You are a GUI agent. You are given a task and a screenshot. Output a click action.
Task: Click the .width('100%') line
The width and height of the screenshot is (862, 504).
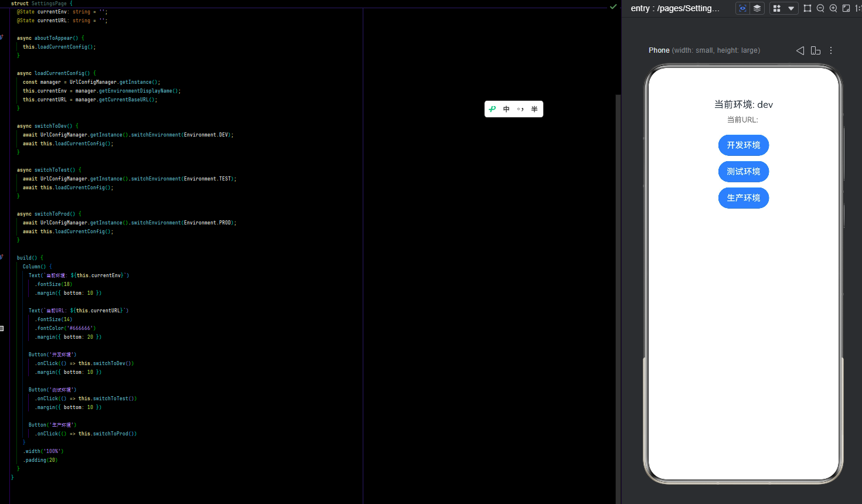coord(43,451)
